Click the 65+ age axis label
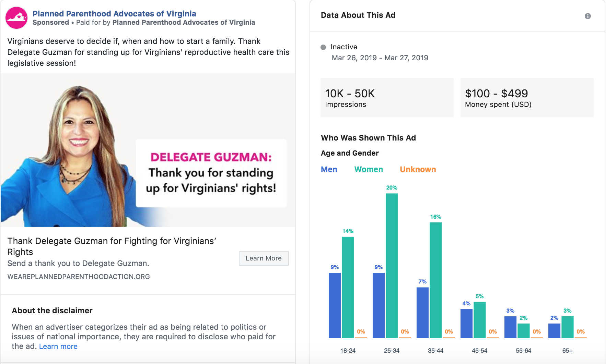Viewport: 606px width, 364px height. click(x=567, y=351)
